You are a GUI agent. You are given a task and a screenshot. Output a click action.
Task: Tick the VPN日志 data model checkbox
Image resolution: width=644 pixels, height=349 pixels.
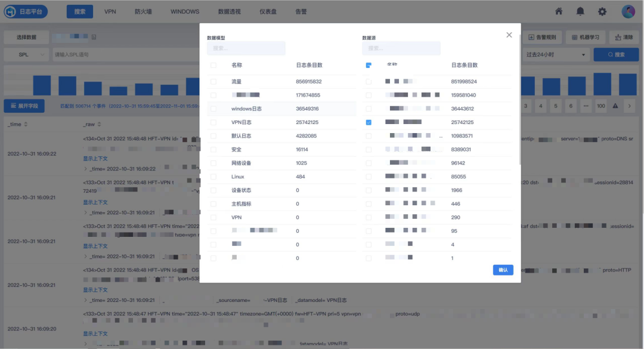[213, 122]
